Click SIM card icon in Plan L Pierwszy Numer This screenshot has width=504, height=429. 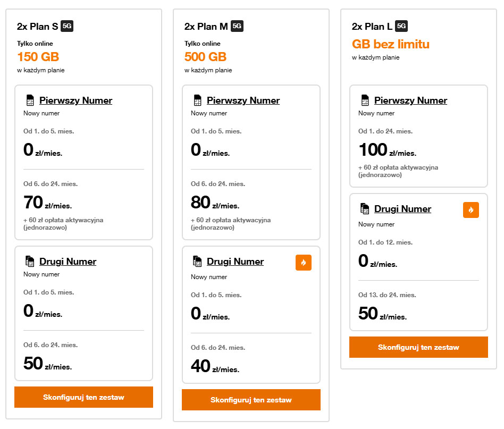pyautogui.click(x=365, y=100)
